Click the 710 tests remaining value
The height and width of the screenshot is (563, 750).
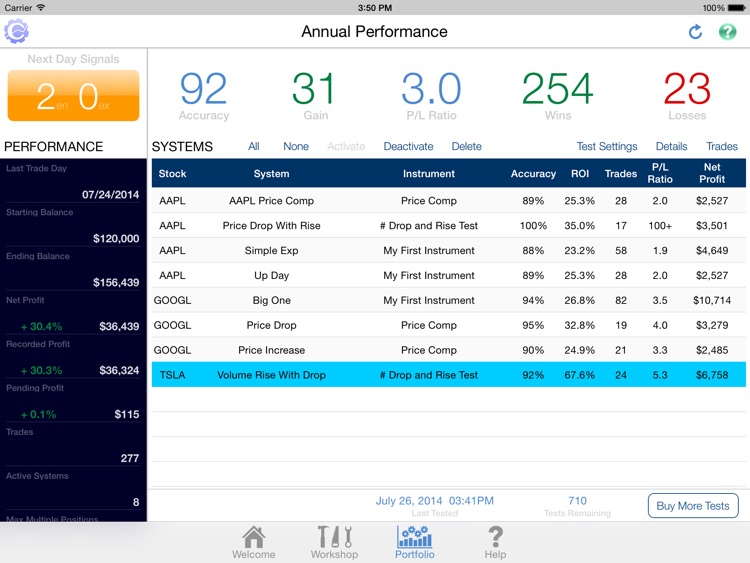(577, 501)
